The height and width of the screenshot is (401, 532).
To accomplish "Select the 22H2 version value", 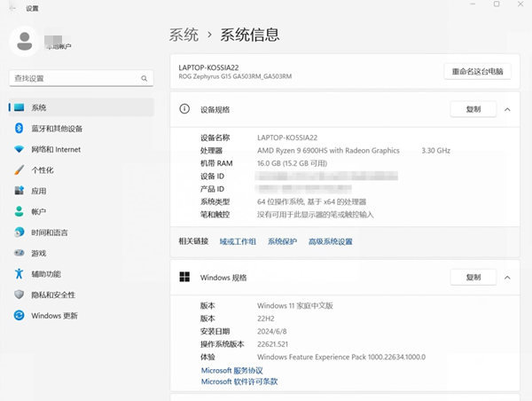I will pyautogui.click(x=266, y=318).
